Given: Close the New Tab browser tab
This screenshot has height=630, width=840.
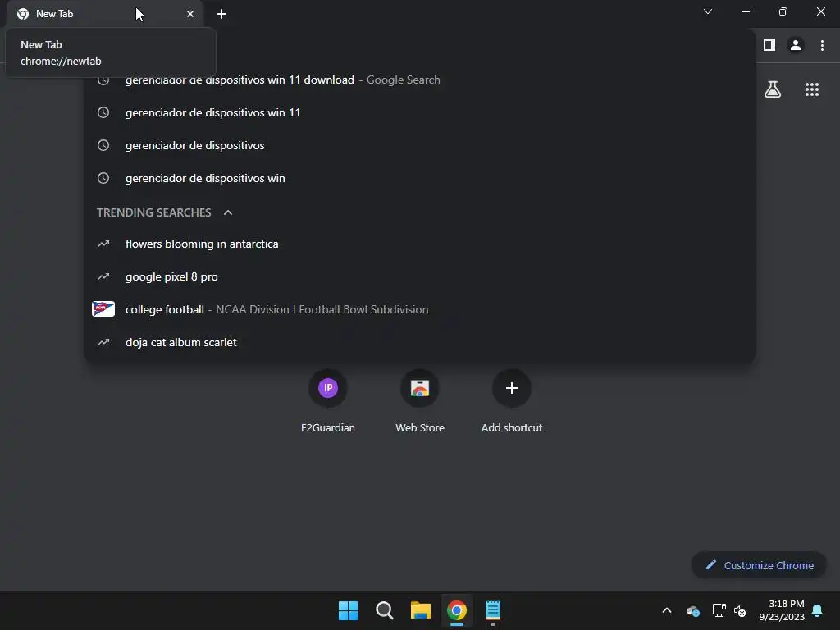Looking at the screenshot, I should (x=190, y=14).
